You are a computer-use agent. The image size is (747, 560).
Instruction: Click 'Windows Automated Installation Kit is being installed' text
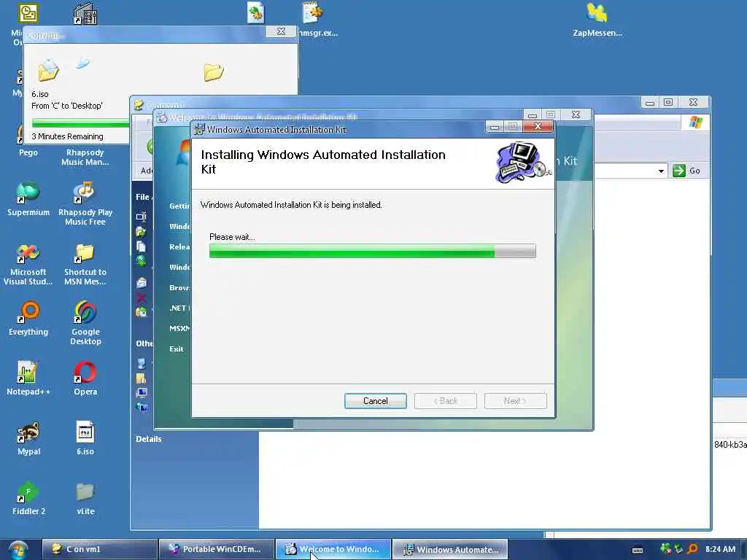click(x=291, y=205)
